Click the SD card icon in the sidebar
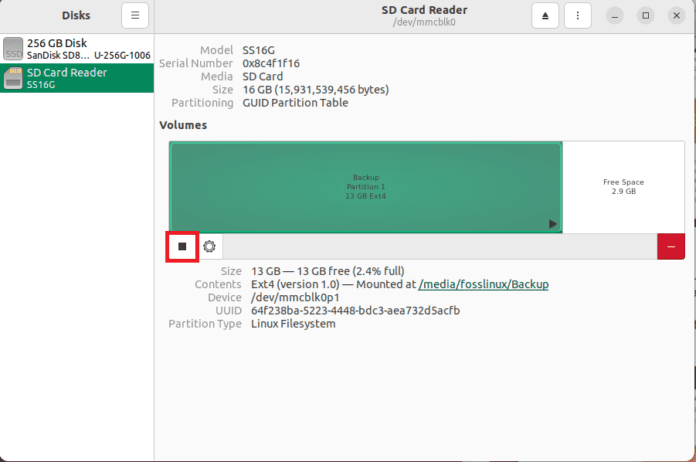 [13, 78]
